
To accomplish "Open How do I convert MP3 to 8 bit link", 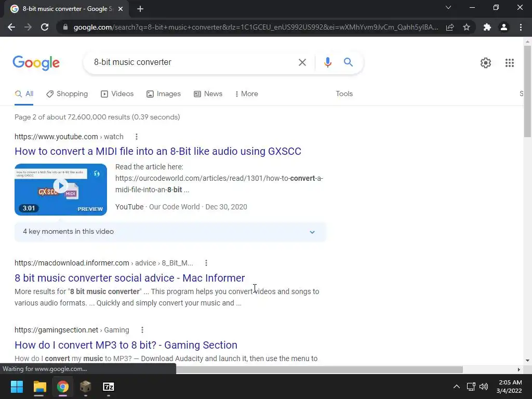I will click(126, 345).
